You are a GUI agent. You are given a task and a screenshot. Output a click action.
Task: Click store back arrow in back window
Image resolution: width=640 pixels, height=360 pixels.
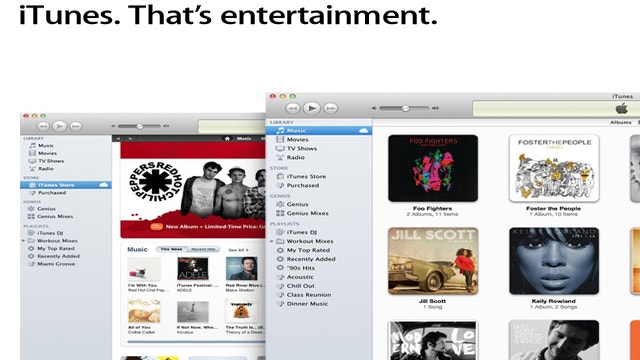[x=119, y=139]
